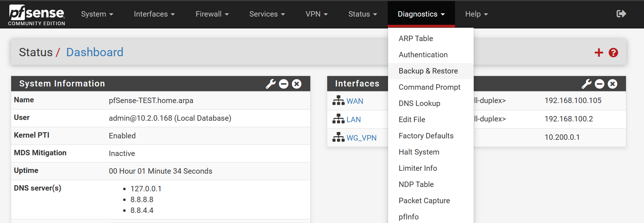
Task: Open Interfaces widget wrench settings
Action: click(586, 84)
